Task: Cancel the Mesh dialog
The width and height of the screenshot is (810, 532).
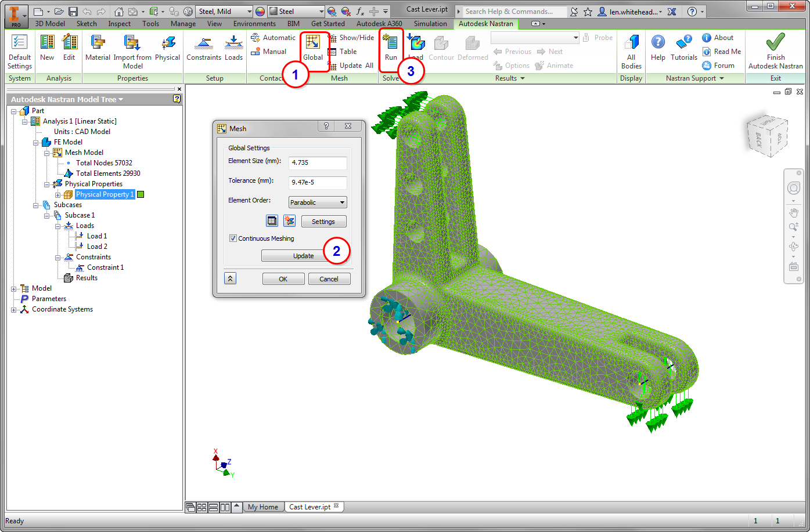Action: pyautogui.click(x=329, y=279)
